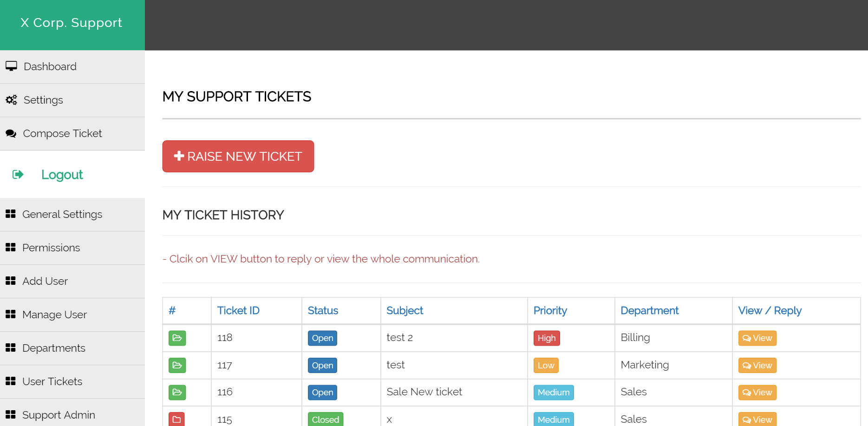View ticket 117 in Marketing
Viewport: 868px width, 426px height.
pos(757,365)
